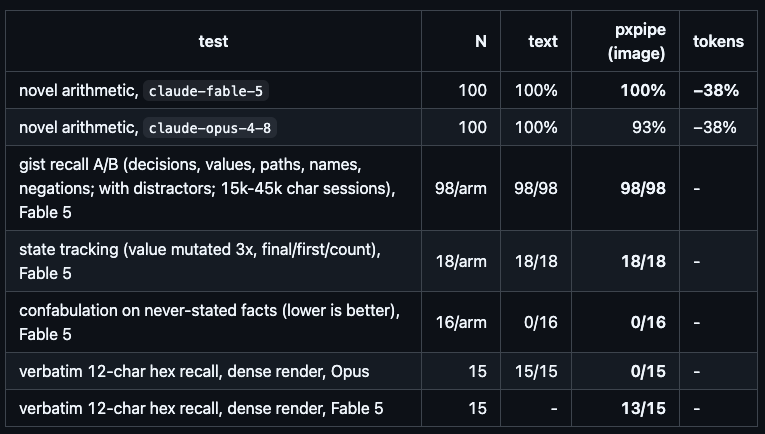Click the 98/arm N value
The width and height of the screenshot is (765, 434).
click(461, 188)
